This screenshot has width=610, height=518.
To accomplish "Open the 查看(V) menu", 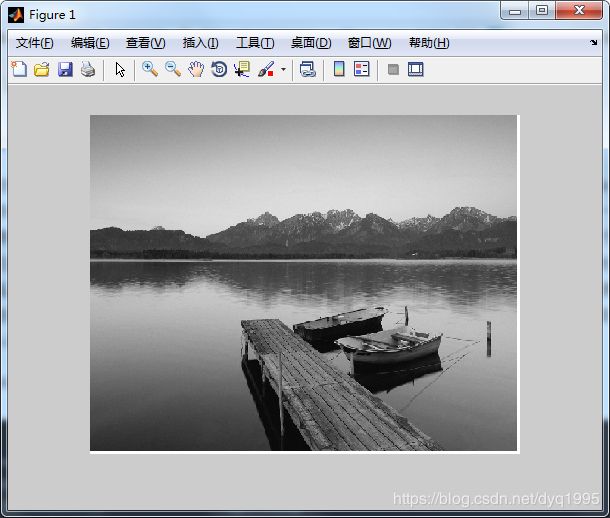I will click(x=145, y=43).
